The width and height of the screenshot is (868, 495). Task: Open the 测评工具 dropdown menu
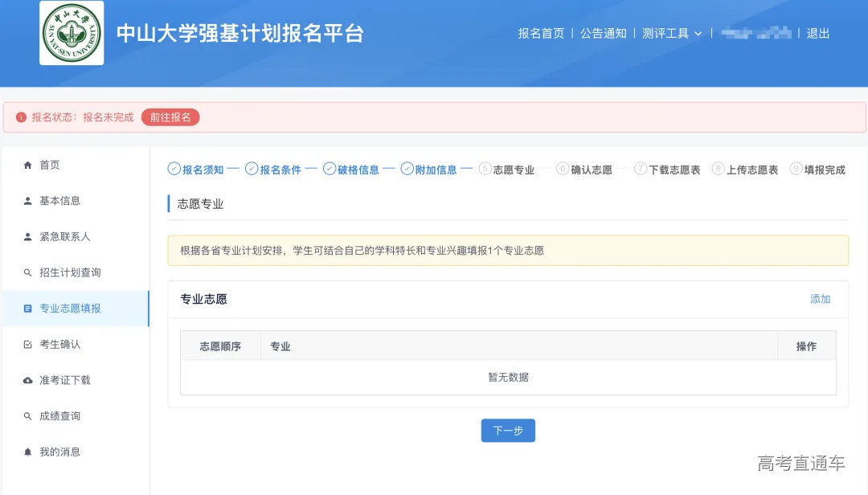coord(669,34)
